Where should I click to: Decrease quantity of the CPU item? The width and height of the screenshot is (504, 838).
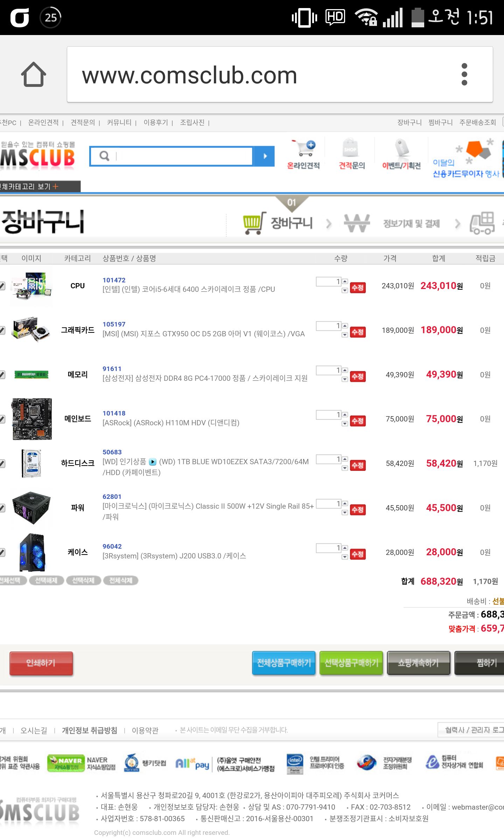click(345, 290)
